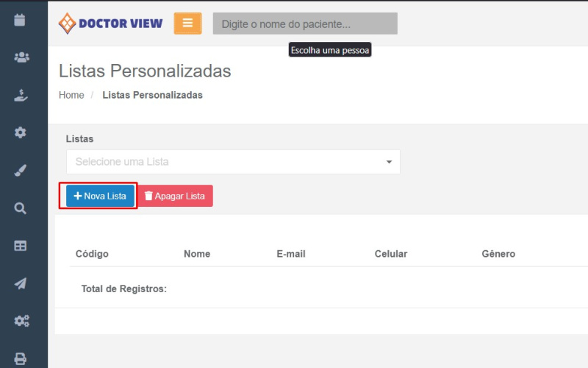Click the magnifying glass search sidebar icon

[21, 208]
